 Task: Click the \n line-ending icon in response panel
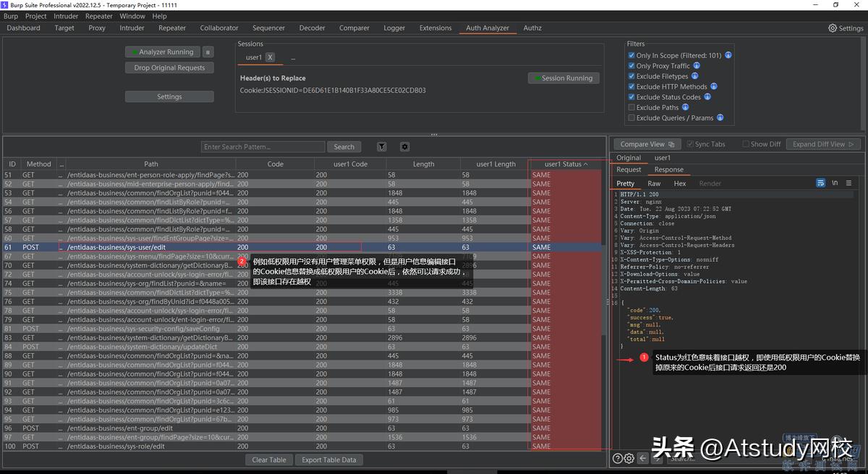[835, 183]
